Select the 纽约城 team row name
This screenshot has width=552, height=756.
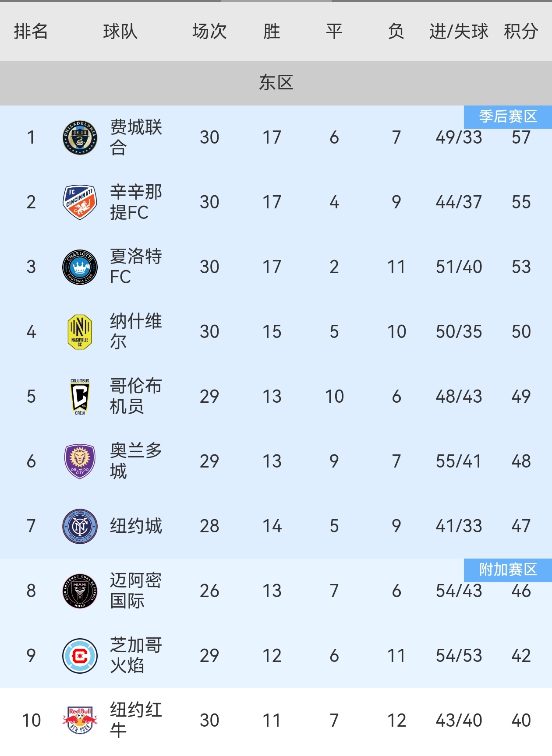coord(136,526)
